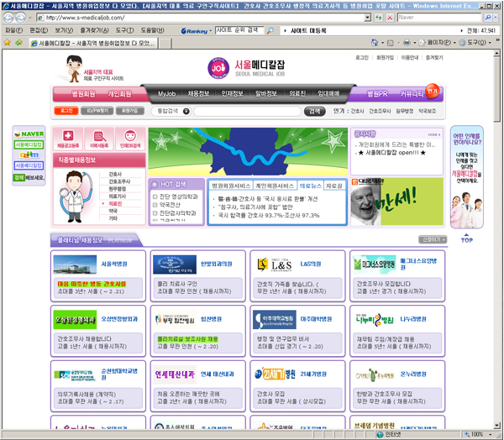Open a new browser tab

click(x=165, y=43)
